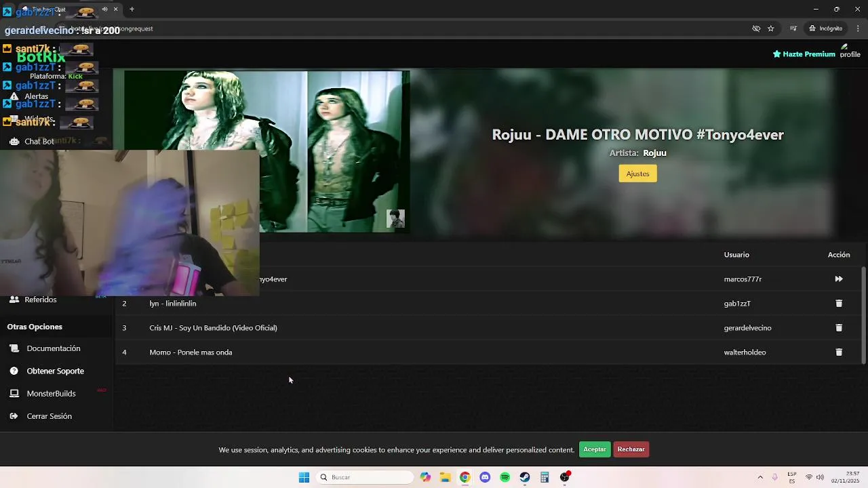Image resolution: width=868 pixels, height=488 pixels.
Task: Click the Otras Opciones section heading
Action: [35, 327]
